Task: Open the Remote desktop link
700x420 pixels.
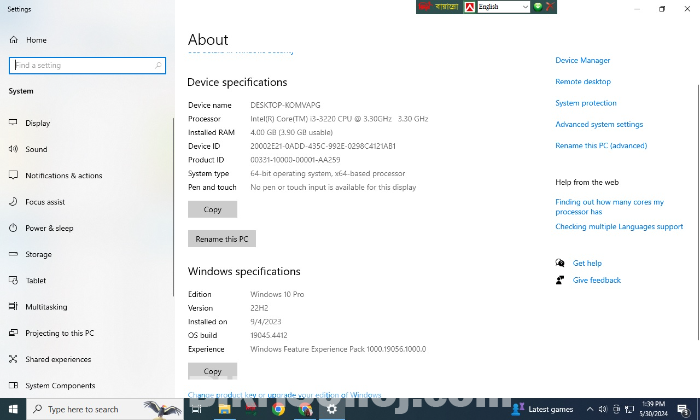Action: pyautogui.click(x=583, y=82)
